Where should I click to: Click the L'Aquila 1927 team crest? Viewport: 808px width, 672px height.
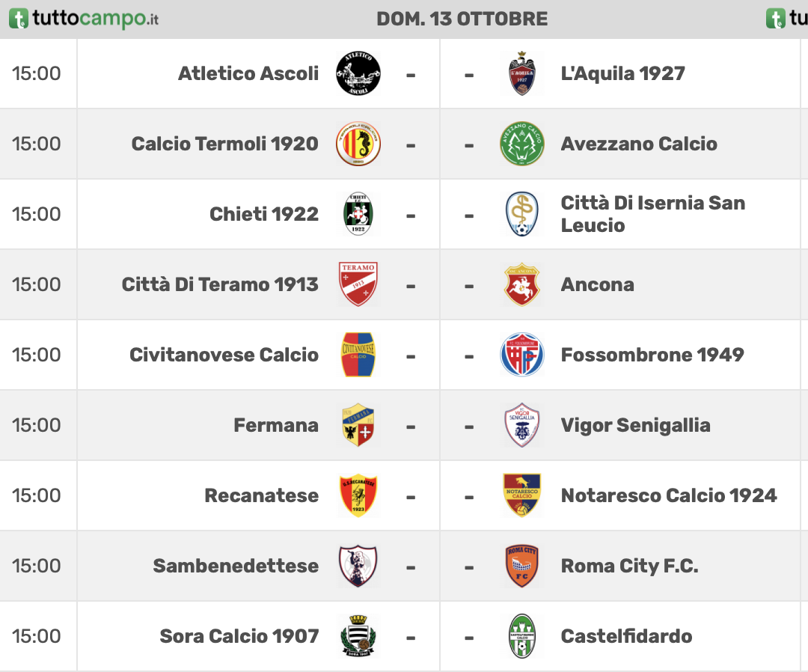[x=522, y=73]
